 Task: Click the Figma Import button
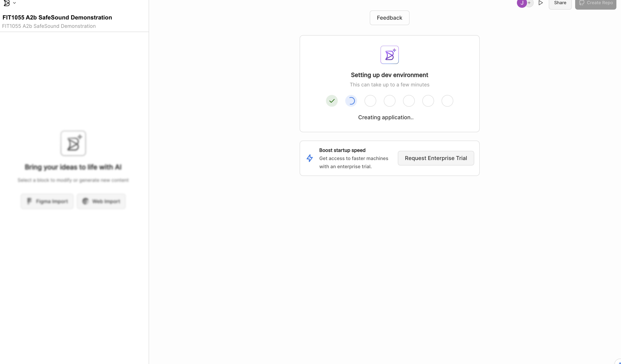point(47,201)
